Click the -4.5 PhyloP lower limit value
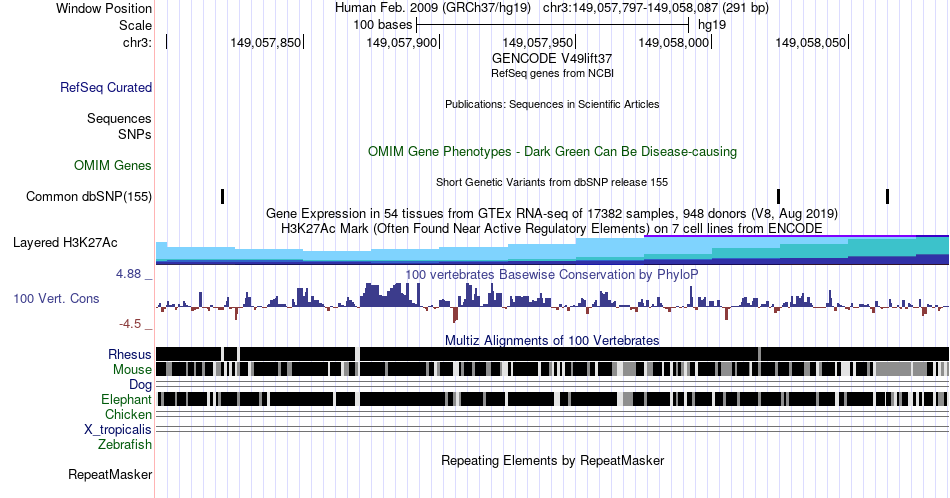 pyautogui.click(x=130, y=324)
